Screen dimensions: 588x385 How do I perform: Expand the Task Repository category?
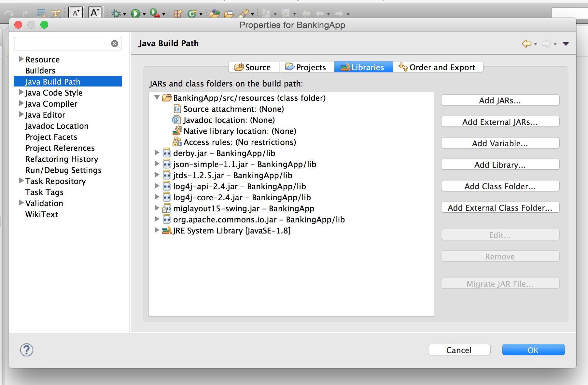[21, 180]
